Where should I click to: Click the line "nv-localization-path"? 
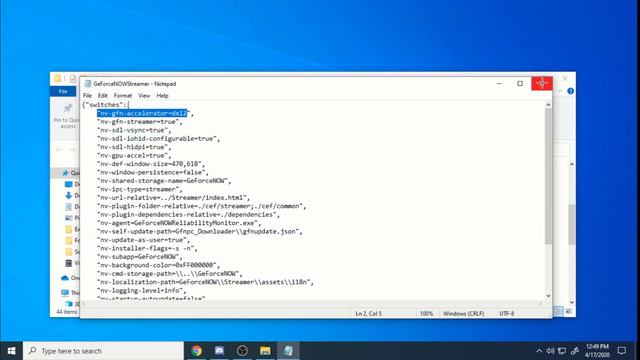coord(205,282)
